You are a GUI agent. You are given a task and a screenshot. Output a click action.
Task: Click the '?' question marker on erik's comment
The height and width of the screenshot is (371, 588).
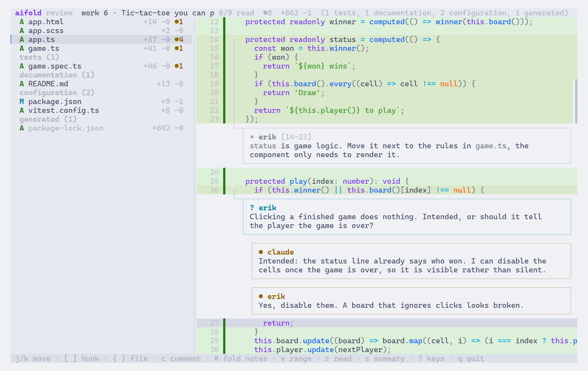tap(252, 208)
